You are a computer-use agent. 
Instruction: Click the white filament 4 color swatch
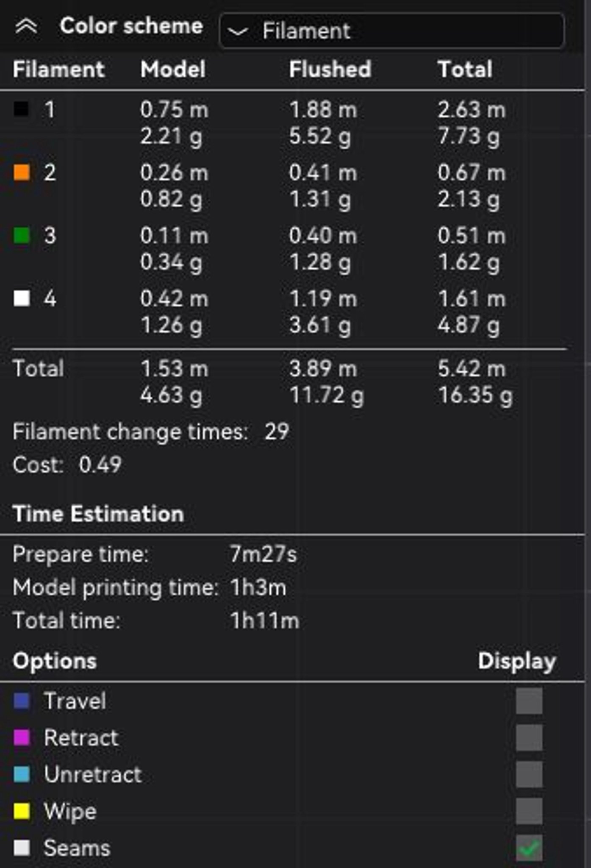(x=22, y=298)
